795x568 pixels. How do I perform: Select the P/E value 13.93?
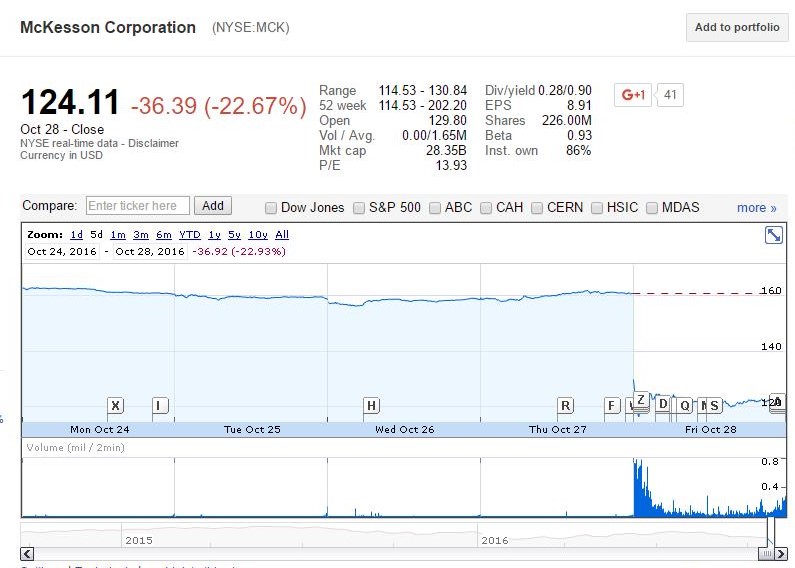pos(451,165)
